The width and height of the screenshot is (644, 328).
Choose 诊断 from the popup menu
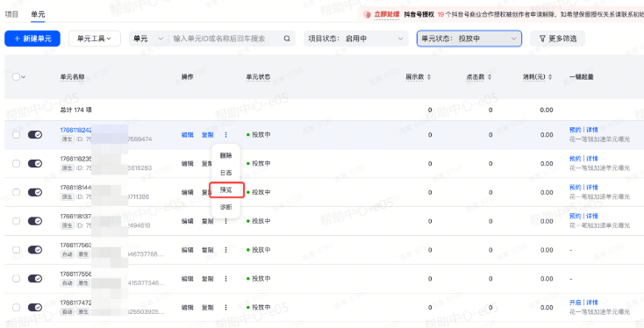(x=225, y=207)
